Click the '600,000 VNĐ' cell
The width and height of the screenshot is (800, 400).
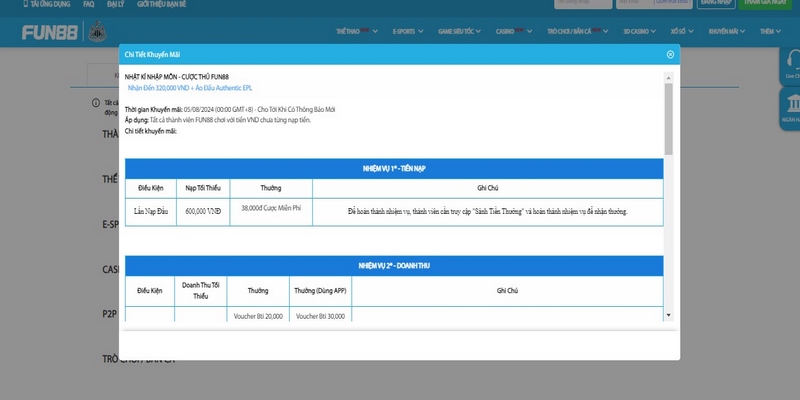point(203,212)
